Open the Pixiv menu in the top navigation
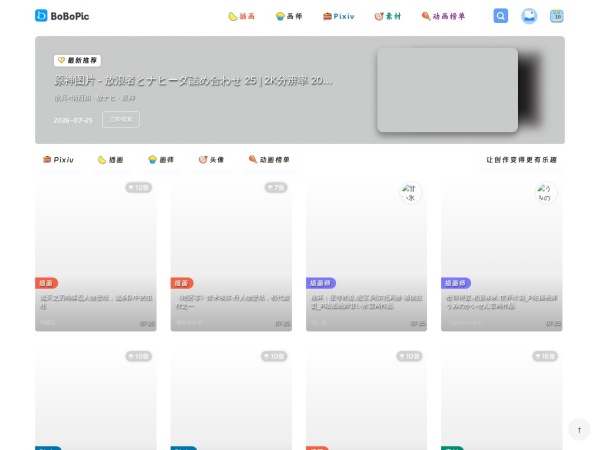 (x=339, y=16)
